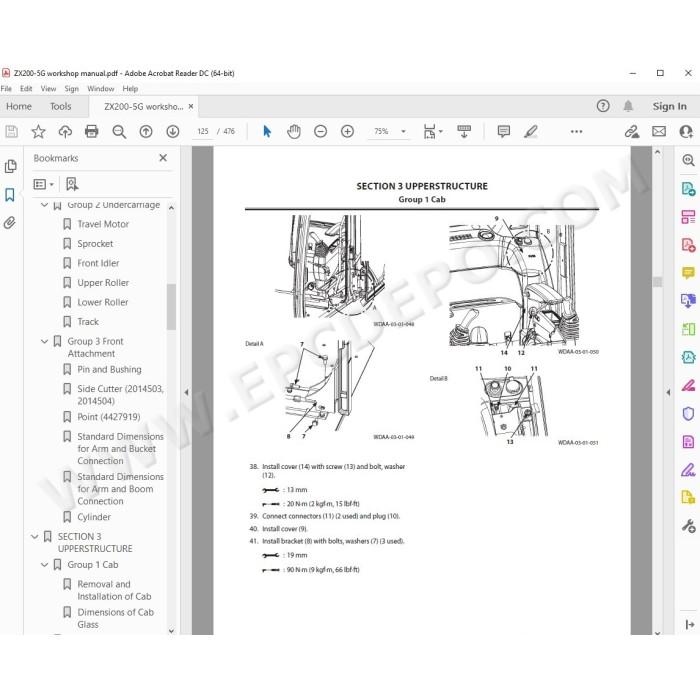Screen dimensions: 700x700
Task: Open Dimensions of Cab Glass bookmark
Action: 115,618
